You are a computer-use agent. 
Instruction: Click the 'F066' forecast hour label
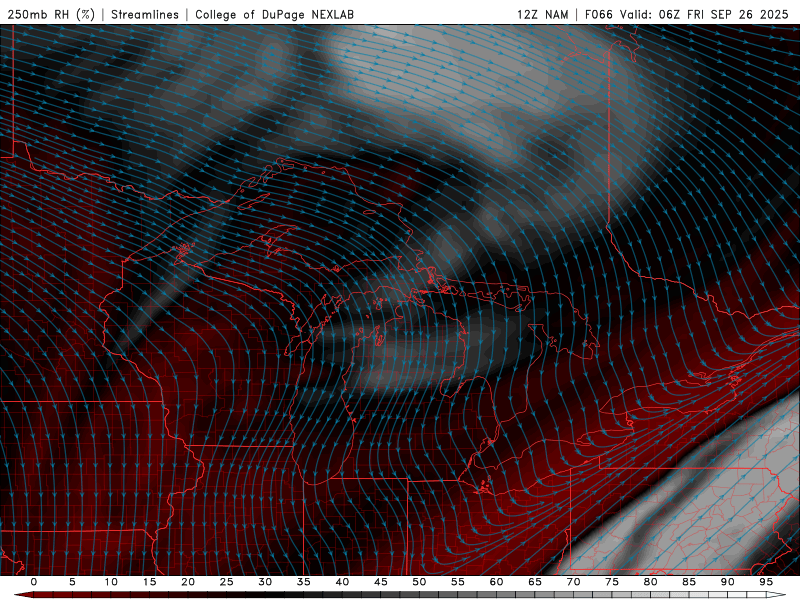coord(598,14)
